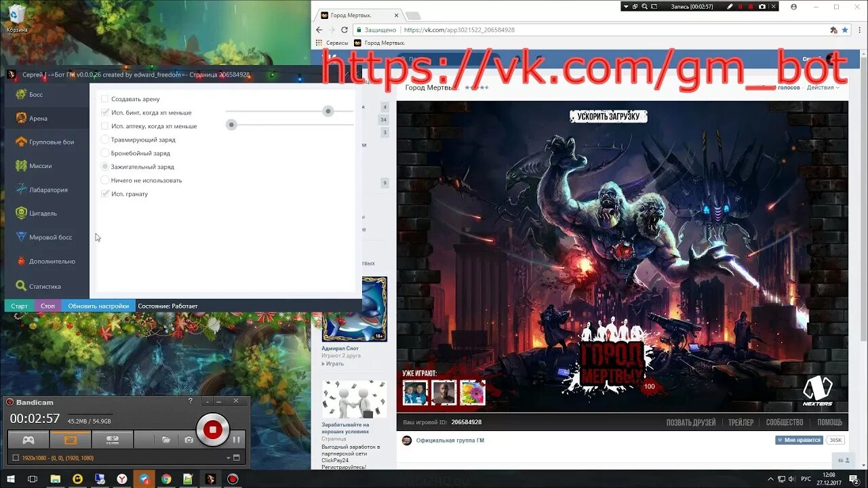Viewport: 868px width, 488px height.
Task: Select Bandicam HDMI device recording mode
Action: point(113,440)
